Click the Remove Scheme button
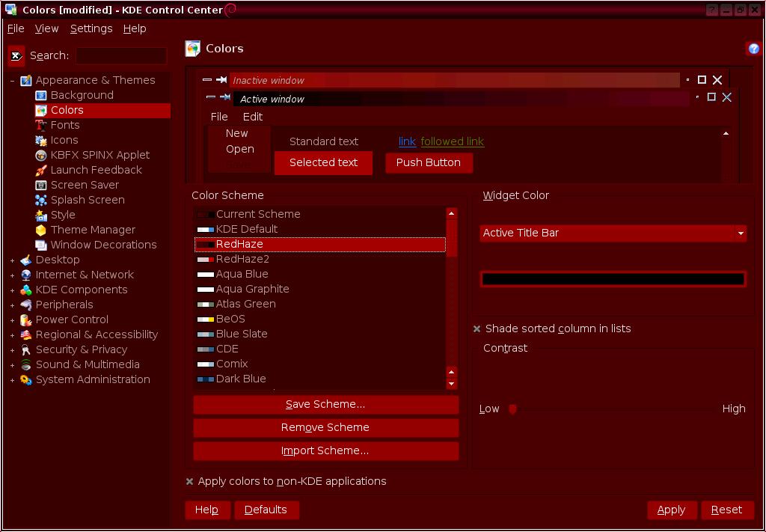This screenshot has height=532, width=766. click(326, 427)
